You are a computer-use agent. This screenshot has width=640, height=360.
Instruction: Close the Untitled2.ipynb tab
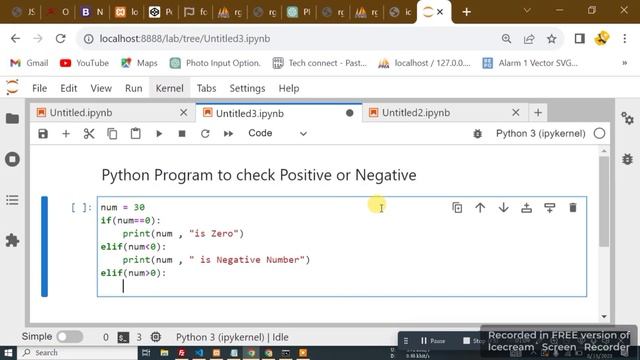(x=516, y=113)
